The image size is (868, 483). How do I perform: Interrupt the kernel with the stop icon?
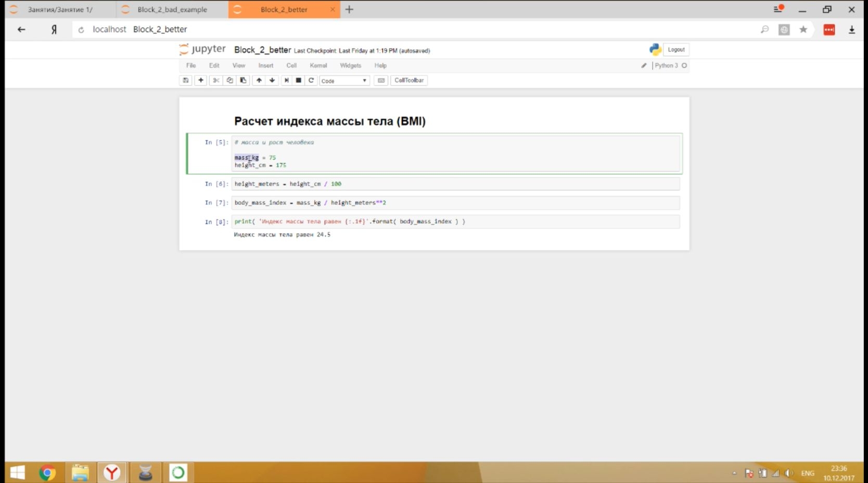pos(299,80)
